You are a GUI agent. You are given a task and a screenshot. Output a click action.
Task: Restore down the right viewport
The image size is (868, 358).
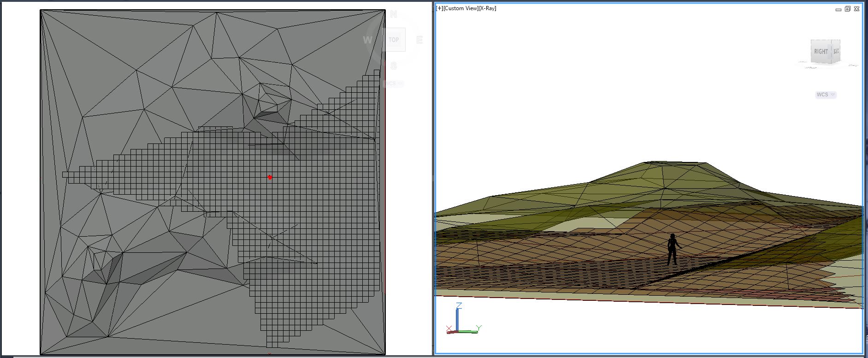[x=847, y=9]
